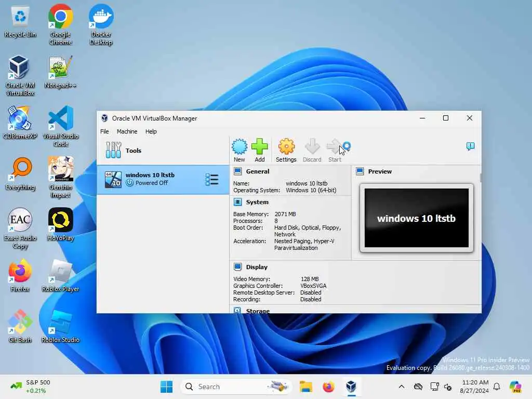The width and height of the screenshot is (532, 399).
Task: Select the Google Chrome desktop icon
Action: point(61,25)
